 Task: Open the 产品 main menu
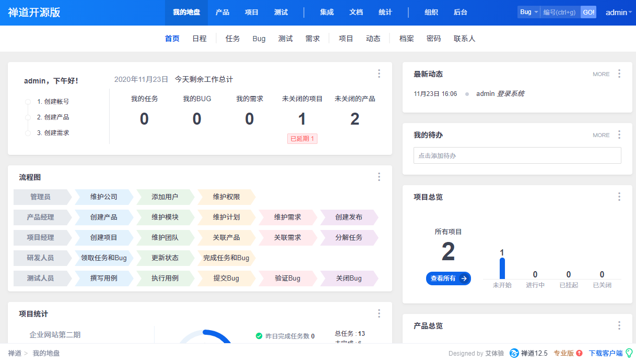[x=222, y=13]
